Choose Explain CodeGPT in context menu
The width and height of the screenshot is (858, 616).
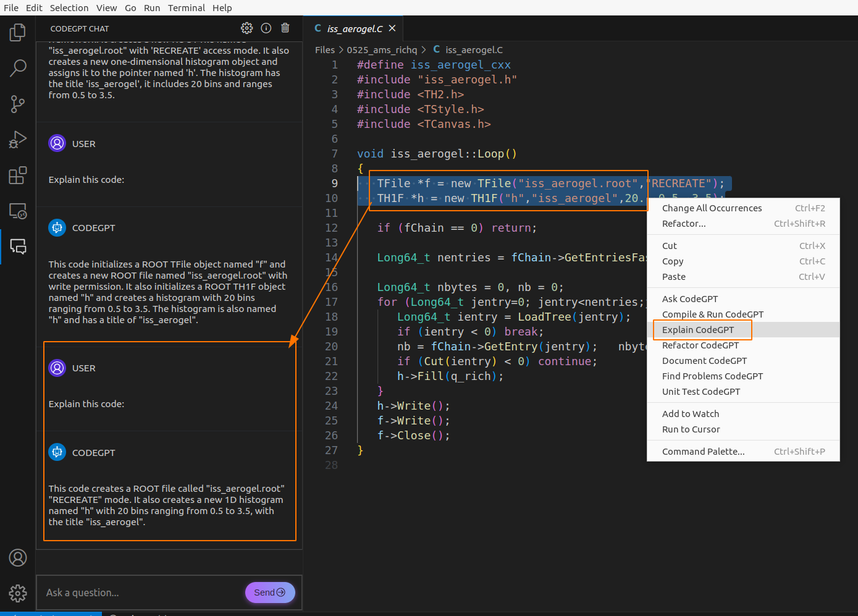743,330
